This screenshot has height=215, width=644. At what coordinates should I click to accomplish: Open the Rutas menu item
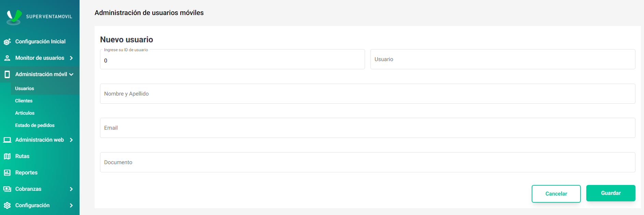point(40,156)
